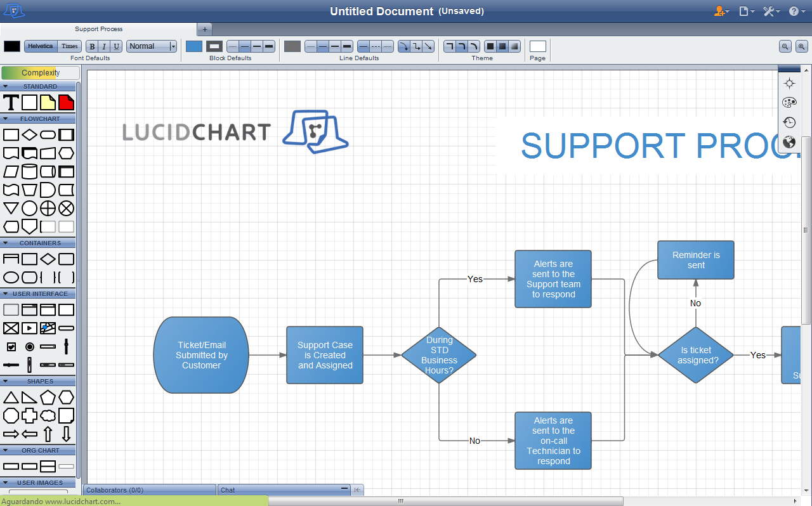Open the user account dropdown menu
Image resolution: width=812 pixels, height=506 pixels.
pos(721,11)
